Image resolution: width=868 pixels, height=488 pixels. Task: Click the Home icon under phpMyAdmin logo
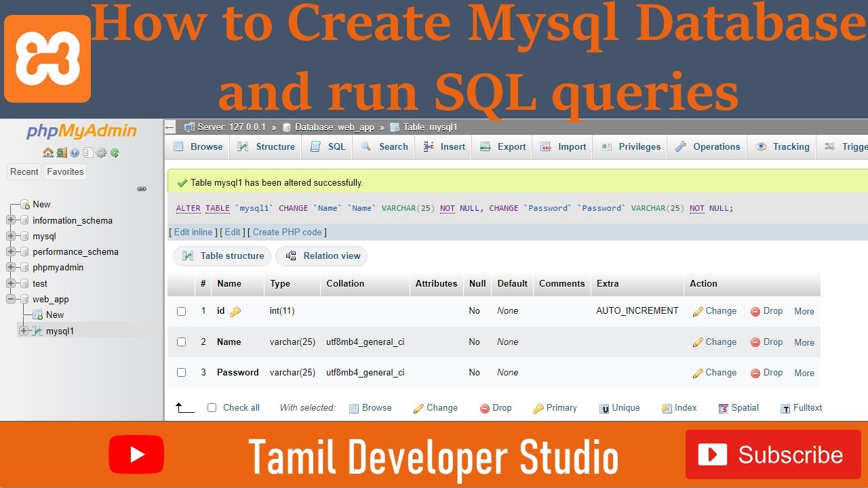(x=47, y=152)
